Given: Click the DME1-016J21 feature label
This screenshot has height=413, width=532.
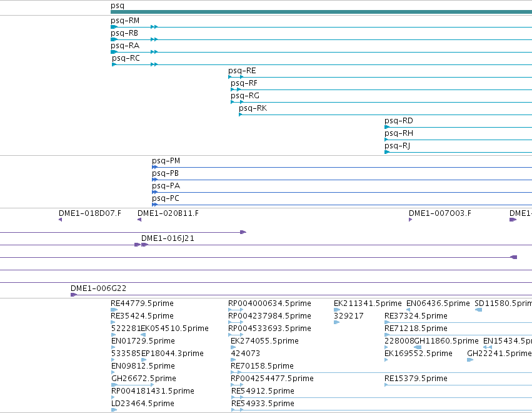Looking at the screenshot, I should tap(168, 238).
